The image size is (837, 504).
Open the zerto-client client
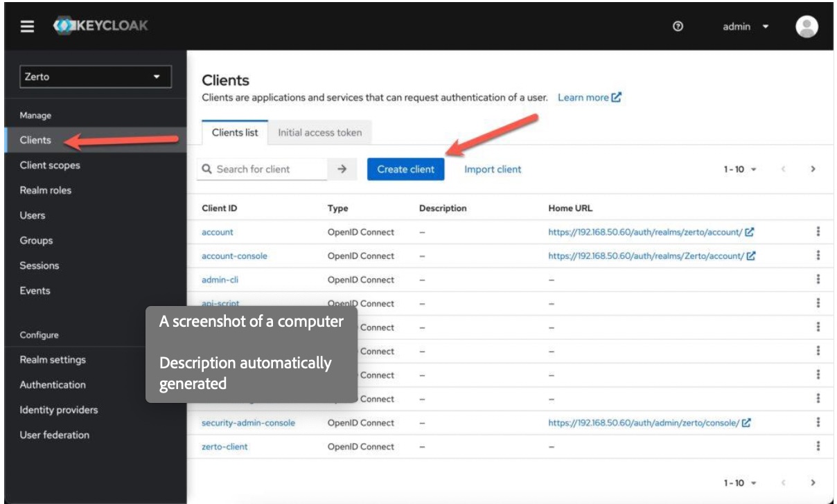(224, 447)
